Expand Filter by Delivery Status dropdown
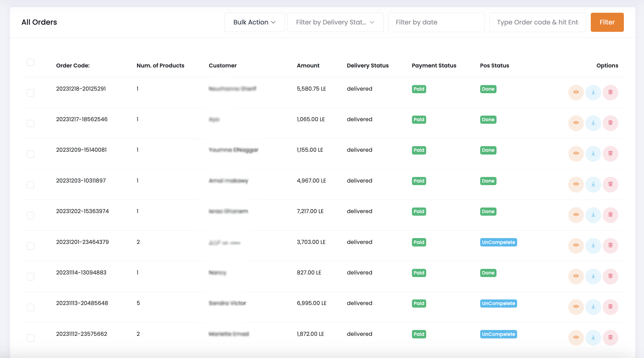This screenshot has width=644, height=358. (x=335, y=22)
